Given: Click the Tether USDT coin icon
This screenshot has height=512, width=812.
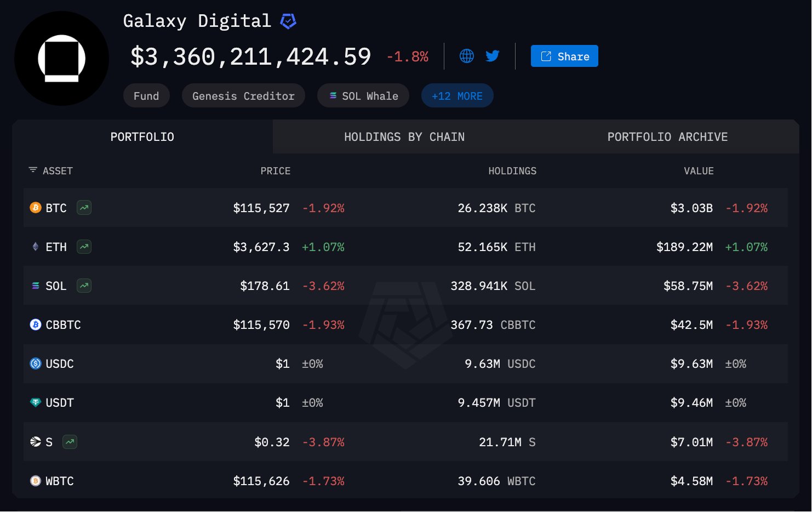Looking at the screenshot, I should click(36, 402).
